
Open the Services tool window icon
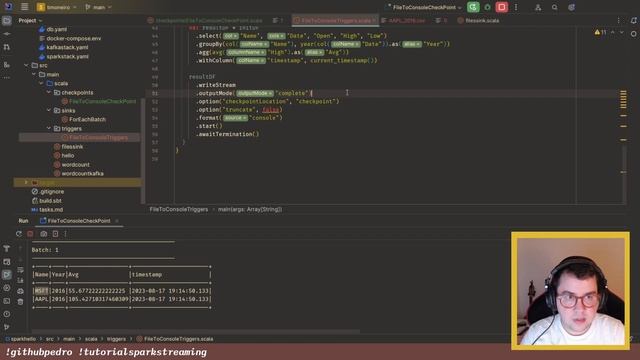coord(7,288)
